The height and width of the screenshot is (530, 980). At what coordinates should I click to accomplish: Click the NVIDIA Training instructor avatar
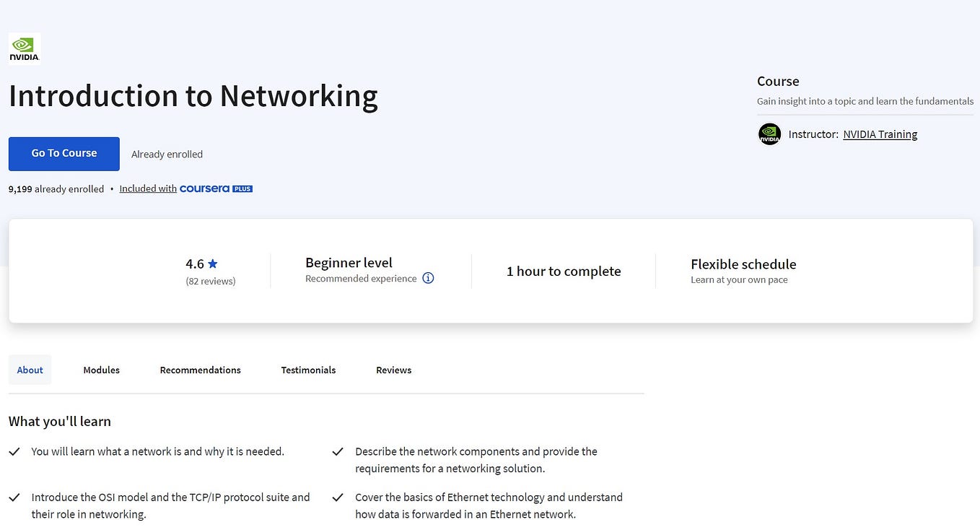(x=769, y=134)
